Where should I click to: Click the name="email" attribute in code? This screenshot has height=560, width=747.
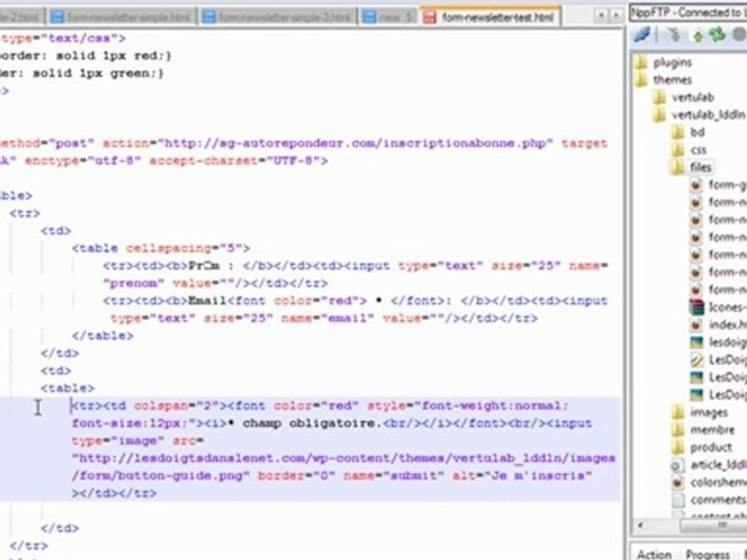pyautogui.click(x=328, y=318)
